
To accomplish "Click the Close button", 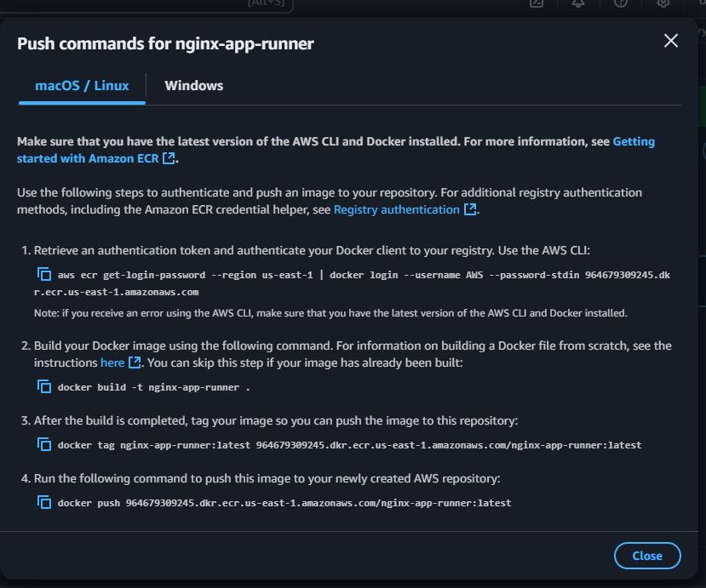I will [647, 556].
